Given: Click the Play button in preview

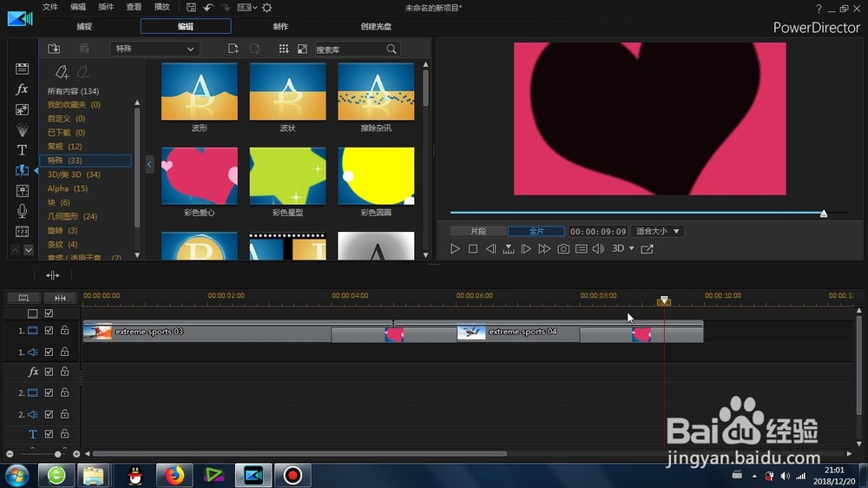Looking at the screenshot, I should (x=455, y=248).
